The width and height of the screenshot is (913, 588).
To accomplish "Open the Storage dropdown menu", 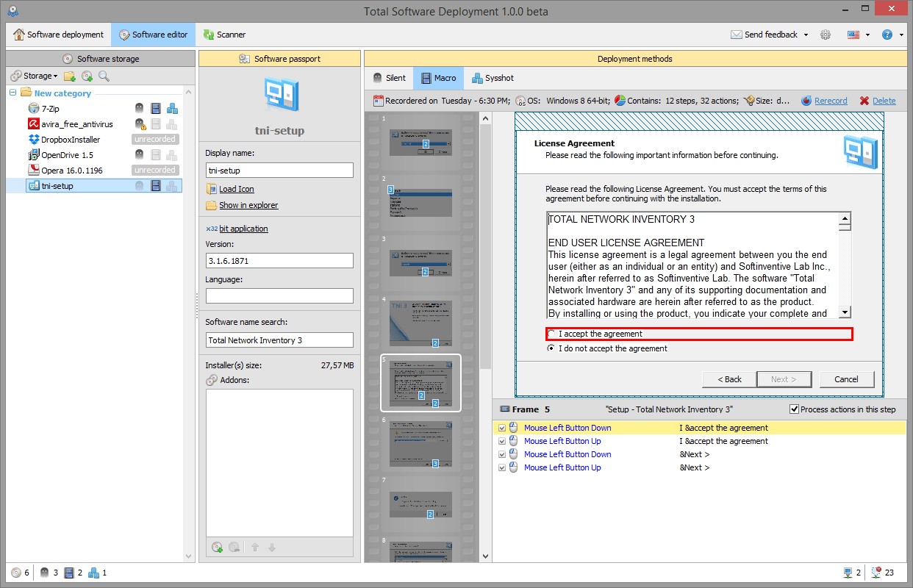I will 35,76.
